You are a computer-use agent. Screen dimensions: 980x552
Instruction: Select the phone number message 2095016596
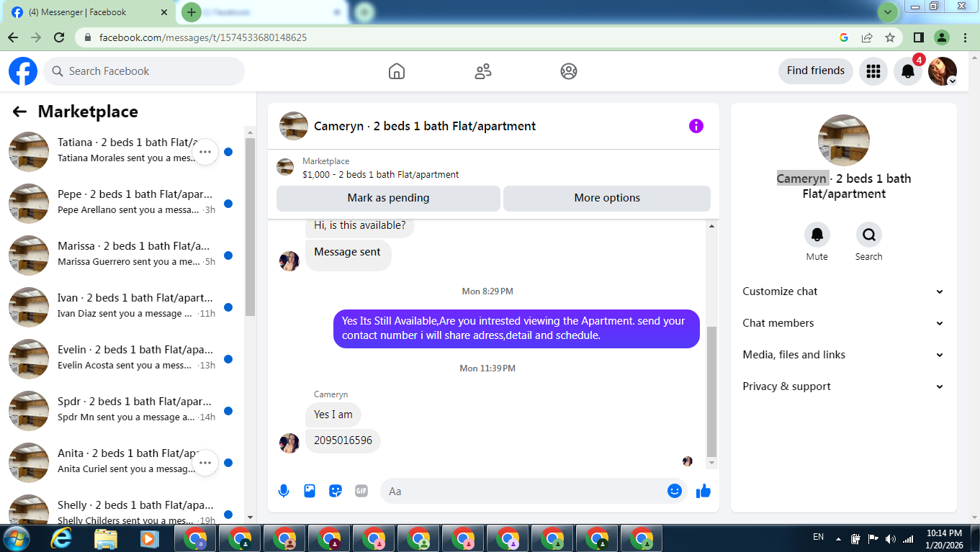coord(343,440)
